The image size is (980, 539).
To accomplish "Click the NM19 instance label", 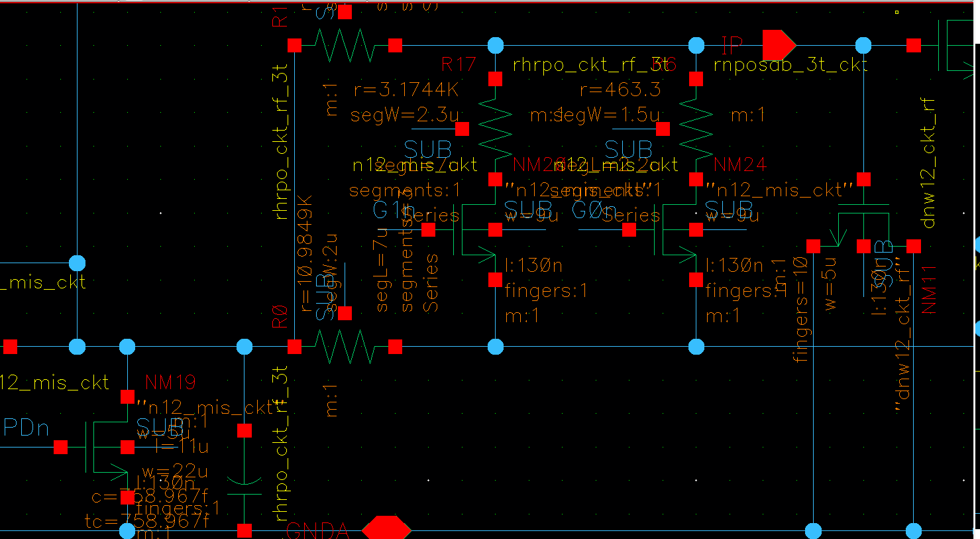I will [170, 383].
